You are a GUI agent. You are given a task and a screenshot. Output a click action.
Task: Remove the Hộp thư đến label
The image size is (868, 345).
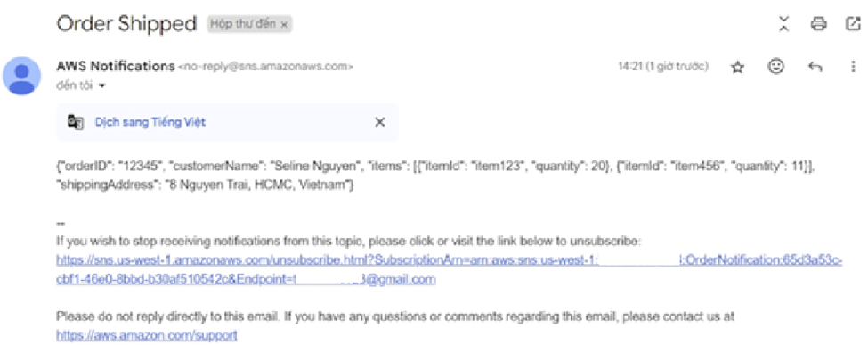pyautogui.click(x=284, y=25)
